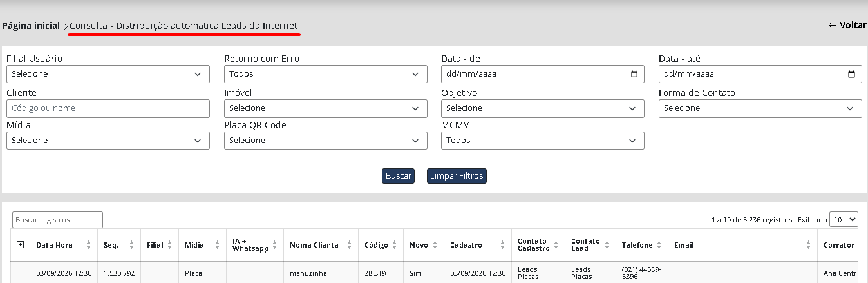The image size is (868, 283).
Task: Expand all rows with plus icon
Action: [x=20, y=245]
